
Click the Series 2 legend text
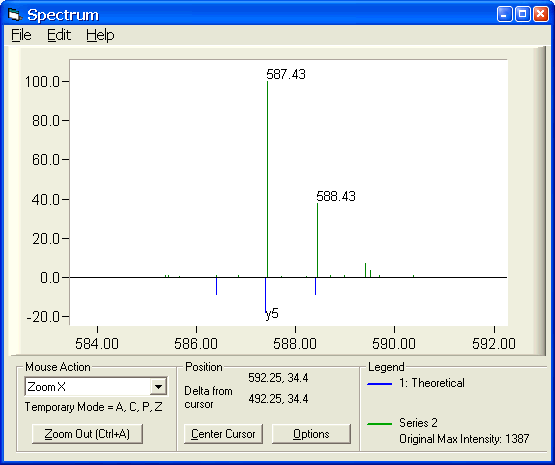click(418, 423)
